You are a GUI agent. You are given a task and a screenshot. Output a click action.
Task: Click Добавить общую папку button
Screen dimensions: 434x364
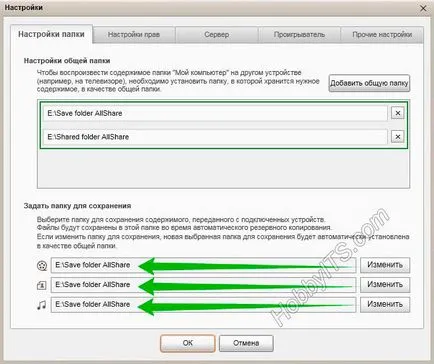pos(369,83)
